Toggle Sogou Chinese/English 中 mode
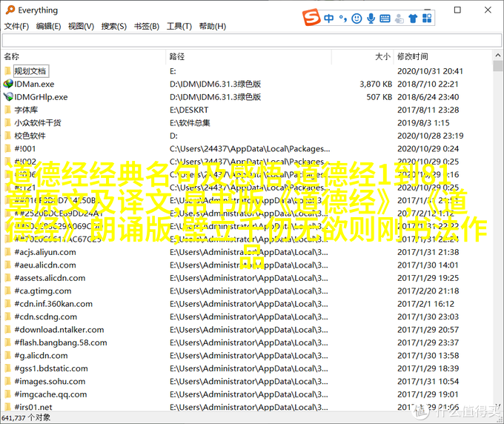This screenshot has width=504, height=424. (328, 19)
